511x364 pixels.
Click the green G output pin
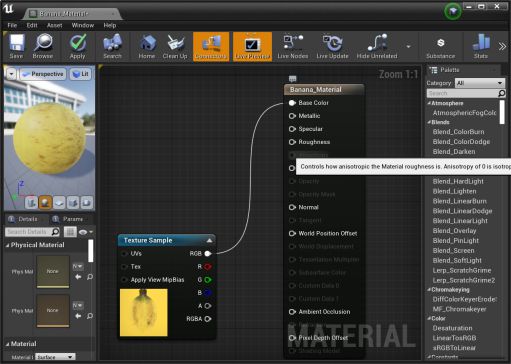[208, 280]
